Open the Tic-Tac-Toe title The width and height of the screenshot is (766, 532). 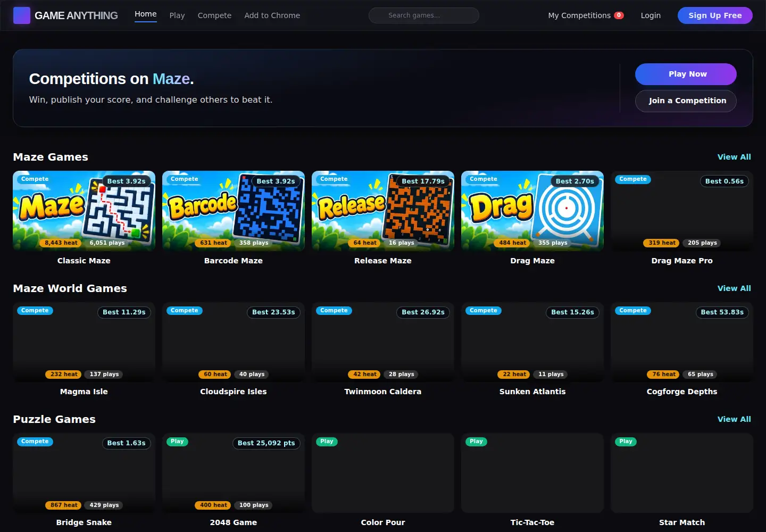532,522
